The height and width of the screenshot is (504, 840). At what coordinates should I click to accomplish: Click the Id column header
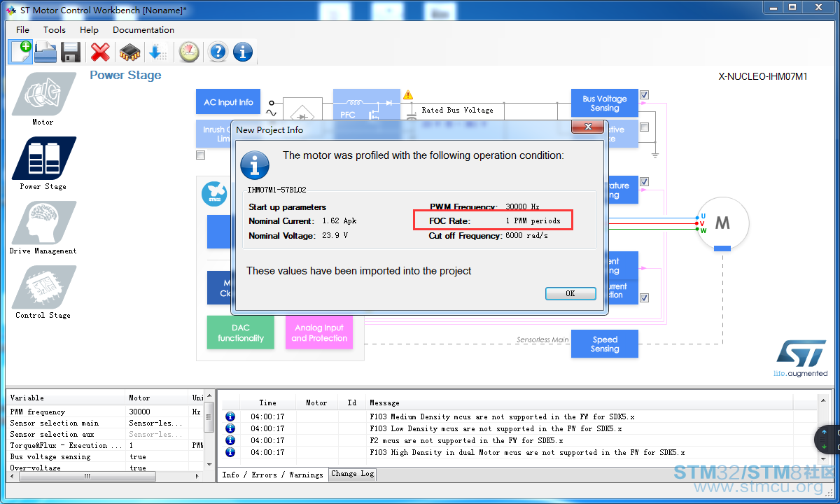(351, 402)
